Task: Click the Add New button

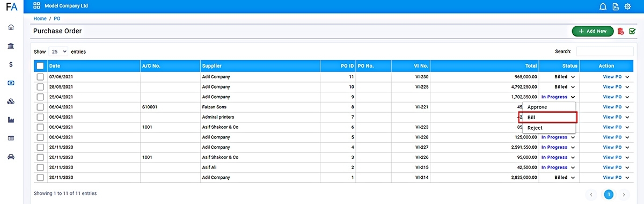Action: 592,31
